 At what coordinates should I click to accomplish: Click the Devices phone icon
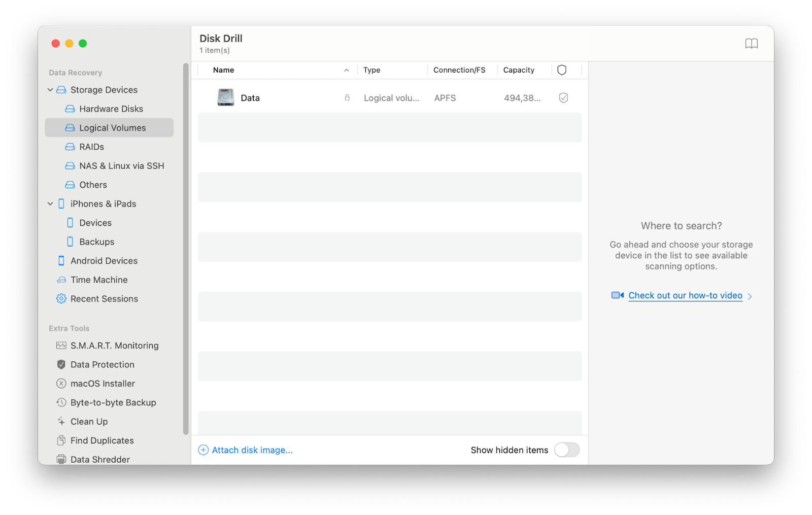coord(70,223)
